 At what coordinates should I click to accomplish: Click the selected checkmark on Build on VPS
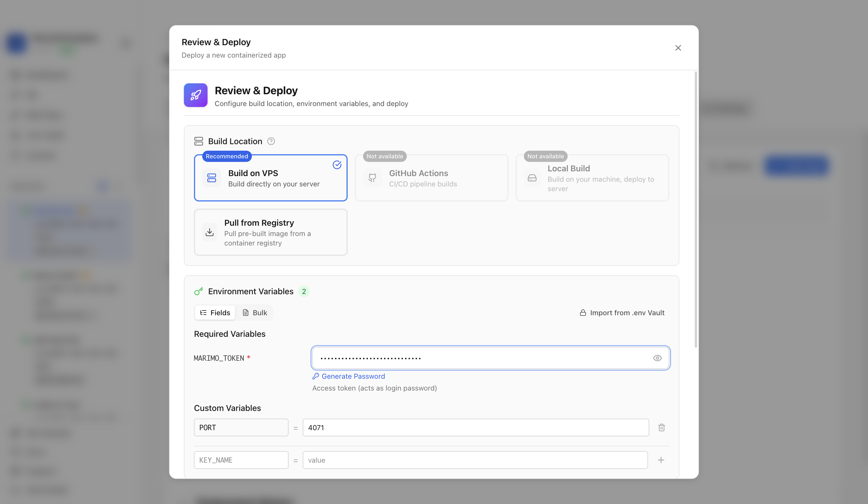337,165
